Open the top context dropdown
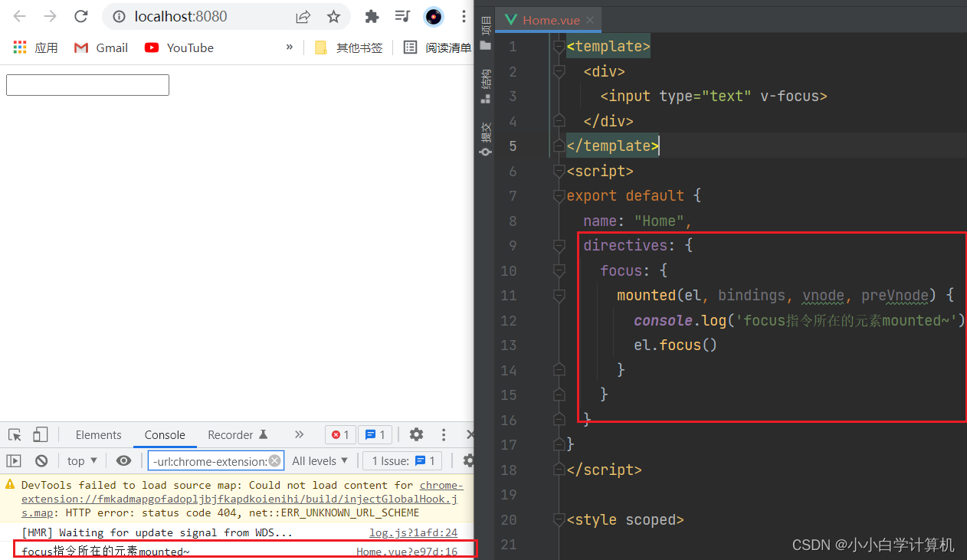967x560 pixels. pyautogui.click(x=82, y=460)
